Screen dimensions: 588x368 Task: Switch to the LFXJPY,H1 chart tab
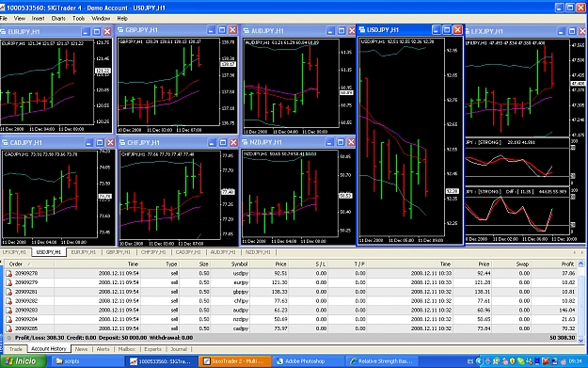(14, 252)
